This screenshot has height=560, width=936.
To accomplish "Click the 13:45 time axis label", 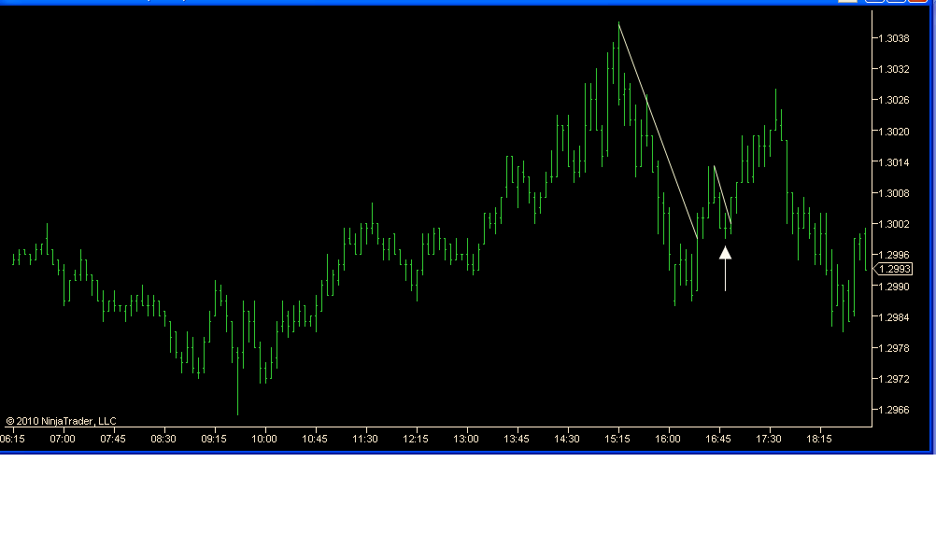I will click(517, 439).
